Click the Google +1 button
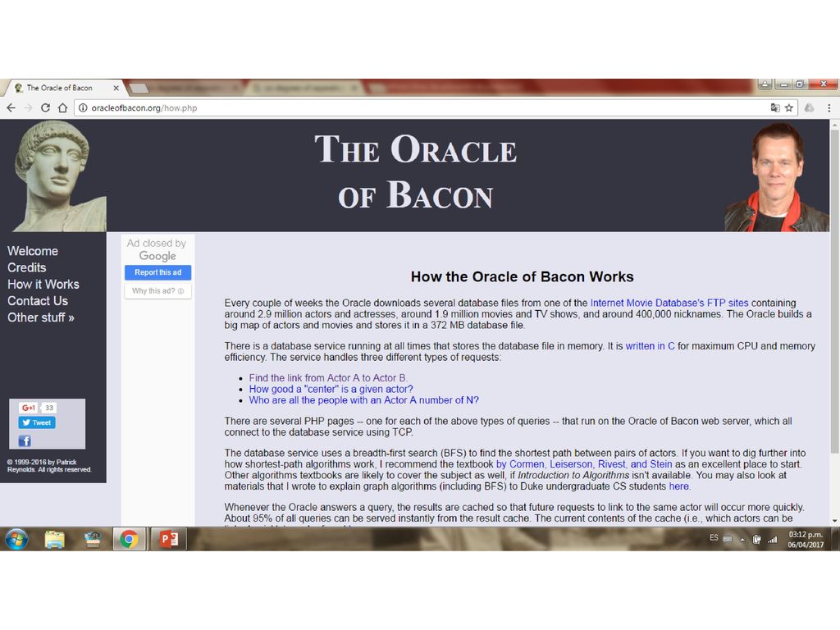The height and width of the screenshot is (630, 840). coord(29,408)
